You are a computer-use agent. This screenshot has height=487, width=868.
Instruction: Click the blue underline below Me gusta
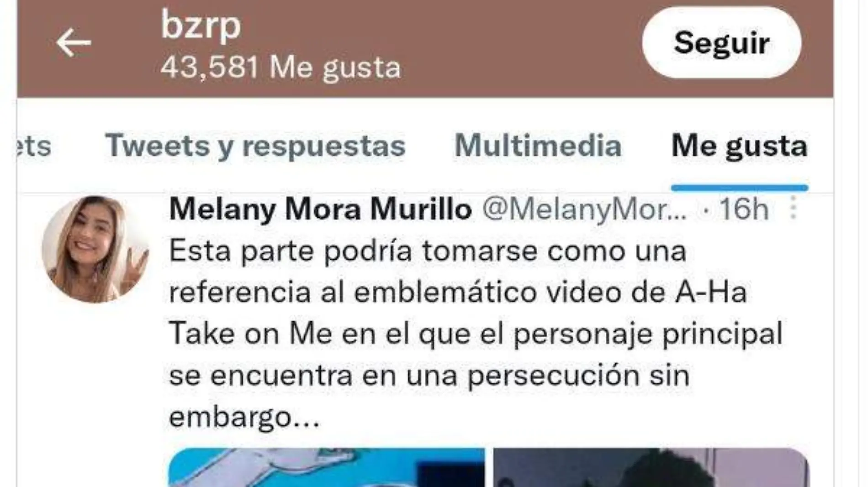(740, 188)
